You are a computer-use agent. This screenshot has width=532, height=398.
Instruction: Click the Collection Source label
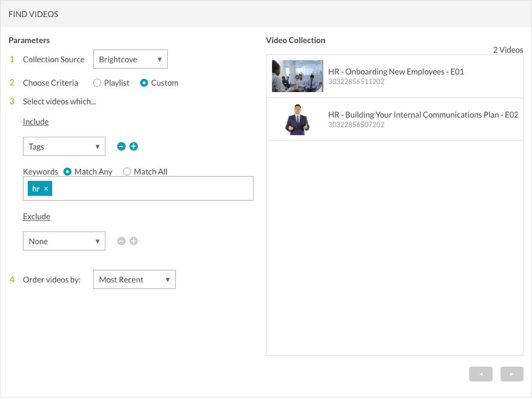pos(54,59)
